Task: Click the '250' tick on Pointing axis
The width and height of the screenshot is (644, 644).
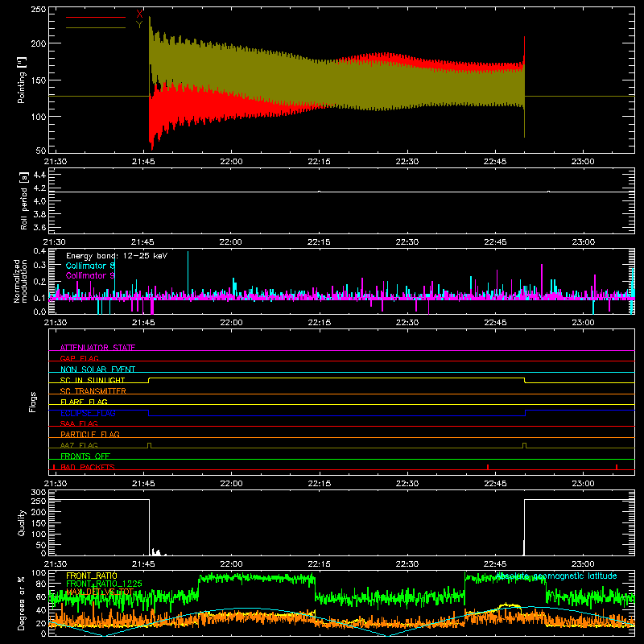Action: coord(38,10)
